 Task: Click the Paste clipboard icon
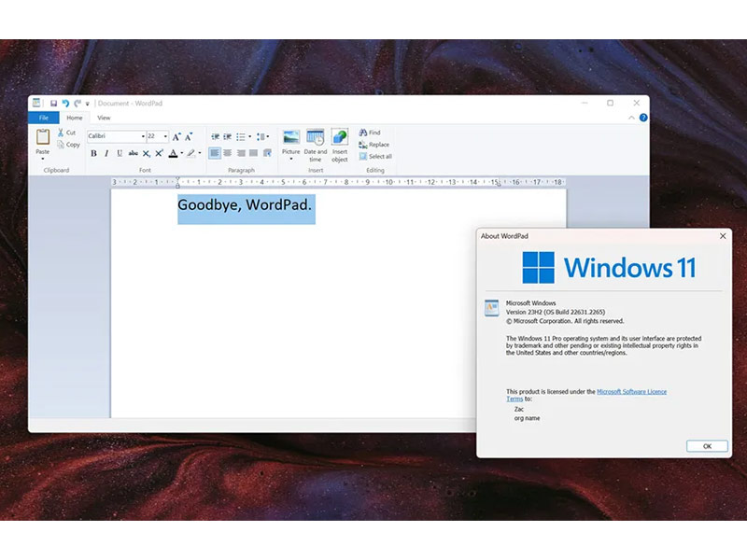point(43,137)
